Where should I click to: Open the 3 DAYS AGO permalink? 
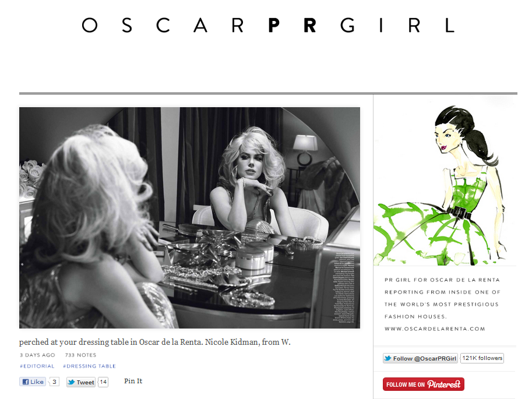click(x=37, y=355)
